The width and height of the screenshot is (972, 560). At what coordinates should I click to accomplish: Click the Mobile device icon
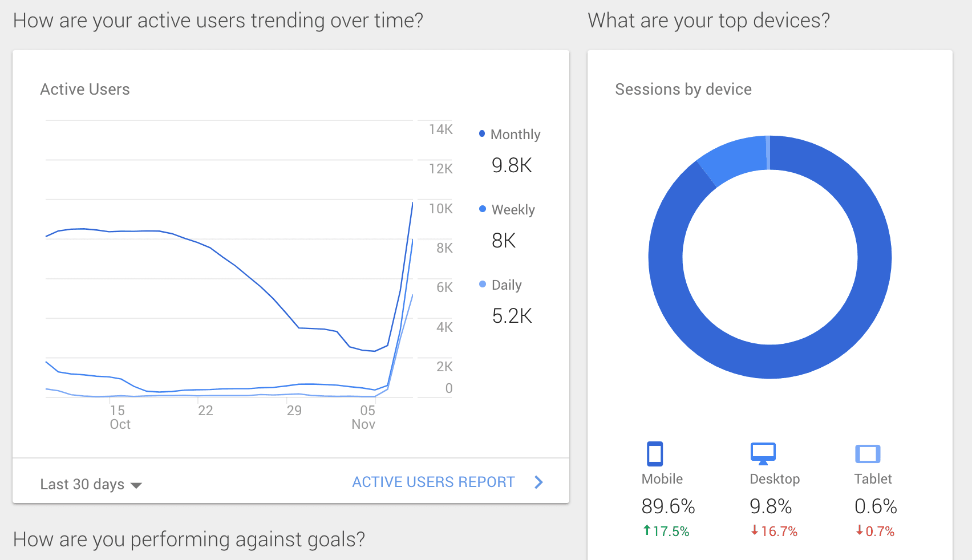point(655,454)
